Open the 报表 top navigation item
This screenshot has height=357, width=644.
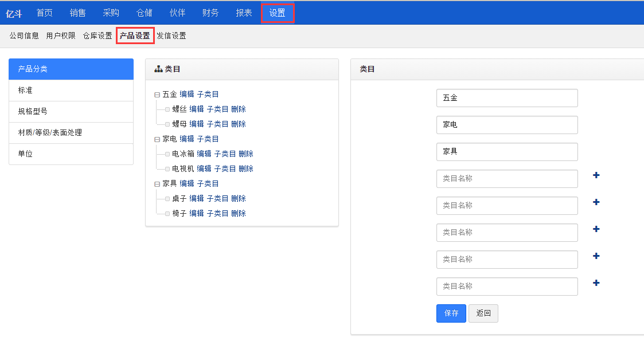(x=244, y=13)
